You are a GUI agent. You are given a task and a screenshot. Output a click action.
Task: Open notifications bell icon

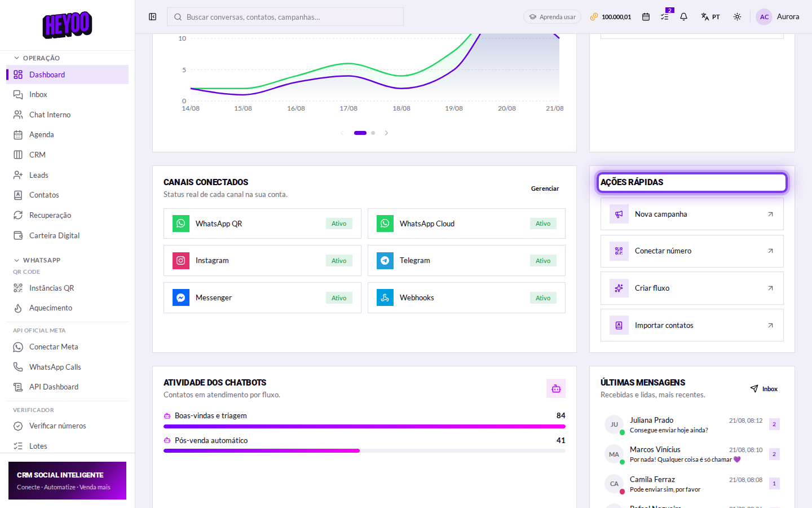click(683, 17)
